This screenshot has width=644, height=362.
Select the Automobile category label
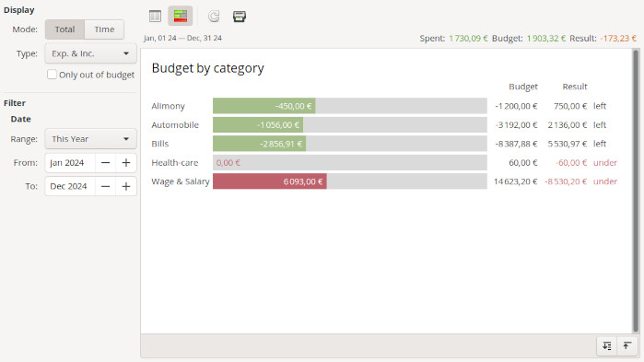pyautogui.click(x=175, y=124)
